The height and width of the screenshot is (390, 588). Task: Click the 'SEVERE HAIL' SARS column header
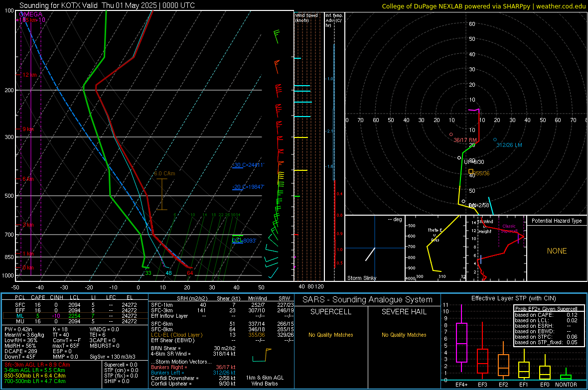click(404, 312)
